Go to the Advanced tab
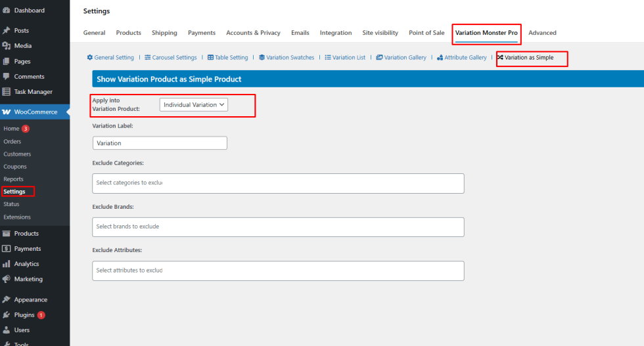This screenshot has width=644, height=346. pos(542,33)
